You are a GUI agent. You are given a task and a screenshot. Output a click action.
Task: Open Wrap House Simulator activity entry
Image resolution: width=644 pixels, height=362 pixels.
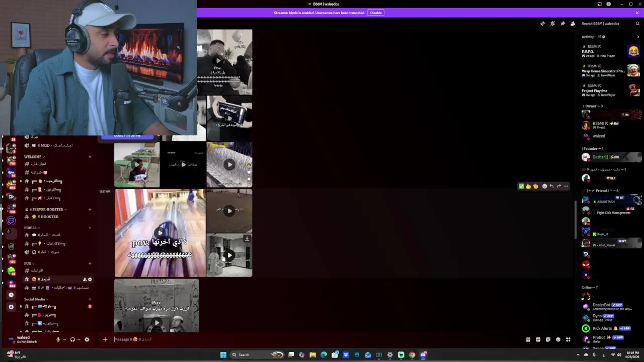pyautogui.click(x=610, y=71)
